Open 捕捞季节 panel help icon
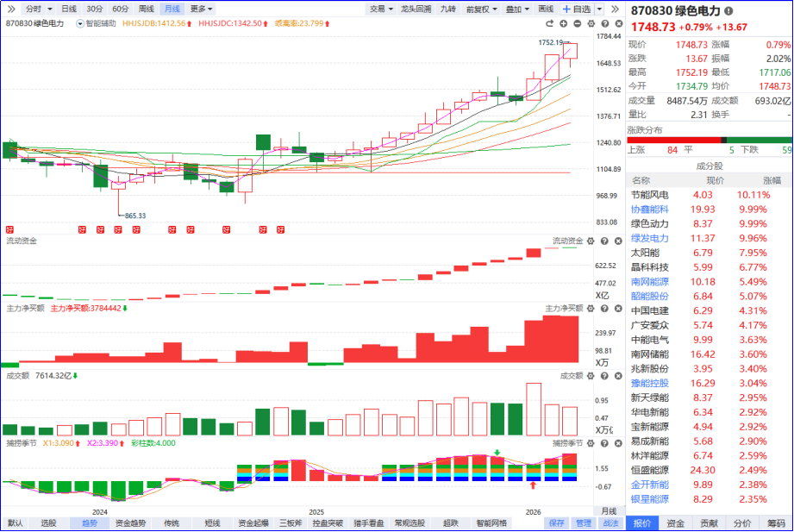 point(604,443)
